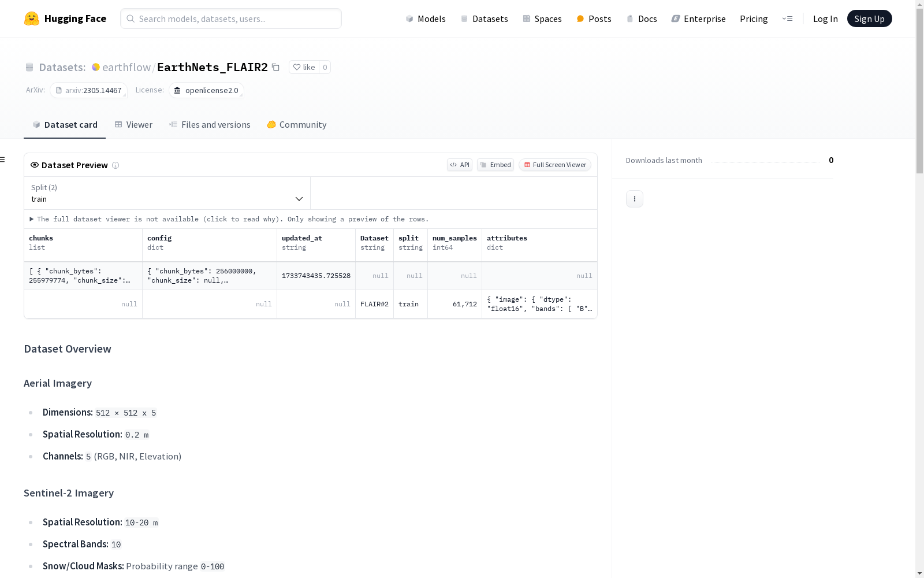This screenshot has width=924, height=578.
Task: Open the table of contents sidebar icon
Action: tap(3, 160)
